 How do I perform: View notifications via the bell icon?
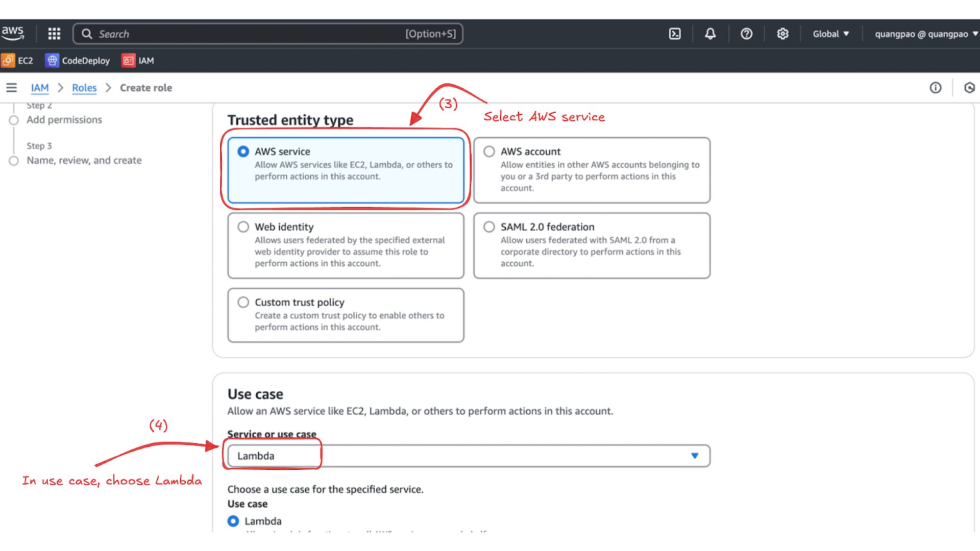710,34
